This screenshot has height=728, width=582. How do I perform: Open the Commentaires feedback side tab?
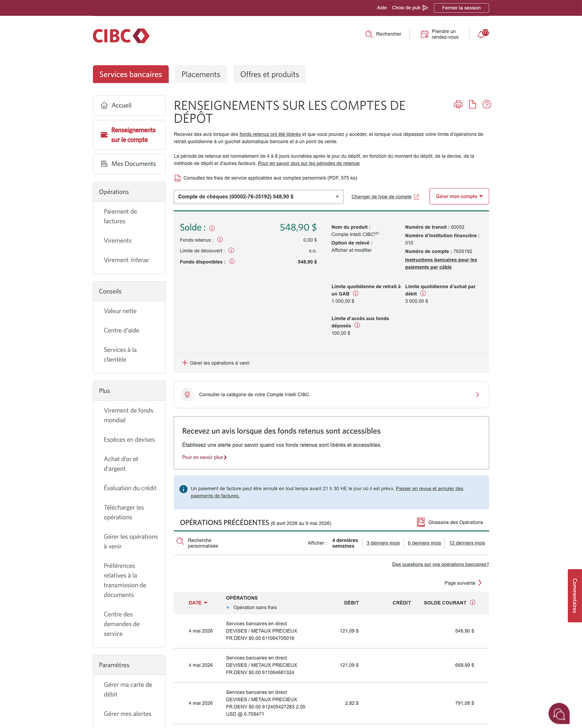click(x=575, y=596)
